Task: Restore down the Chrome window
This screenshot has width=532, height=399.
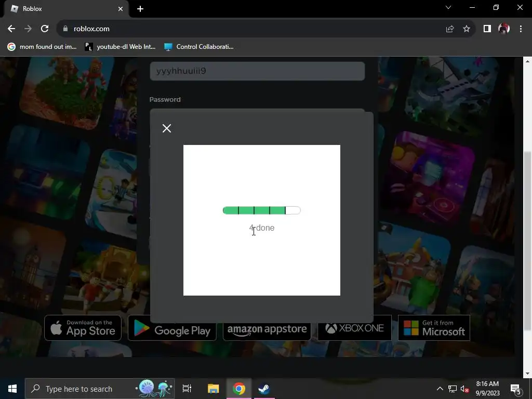Action: click(x=496, y=7)
